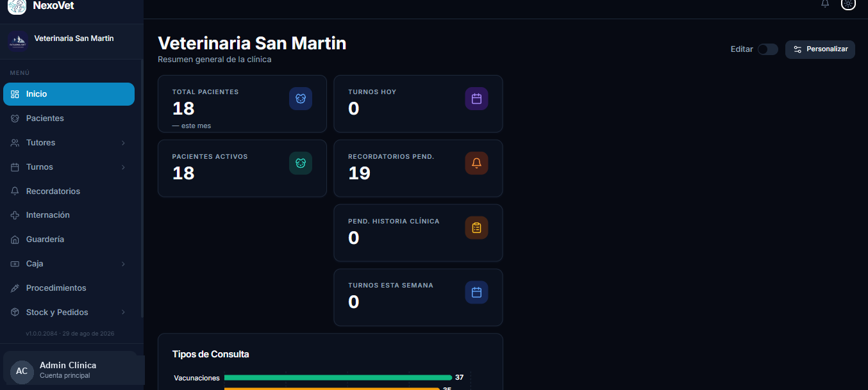Click the Recordatorios Pend. value 19
This screenshot has width=868, height=390.
coord(359,173)
